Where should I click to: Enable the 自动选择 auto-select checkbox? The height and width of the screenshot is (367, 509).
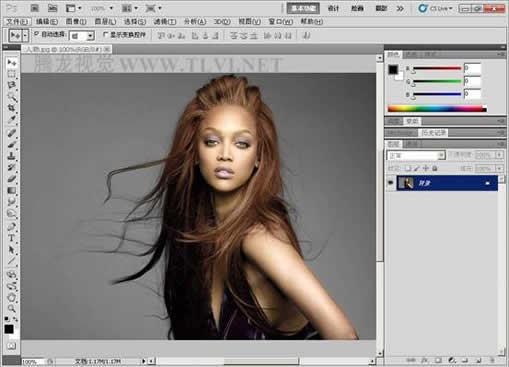coord(37,34)
